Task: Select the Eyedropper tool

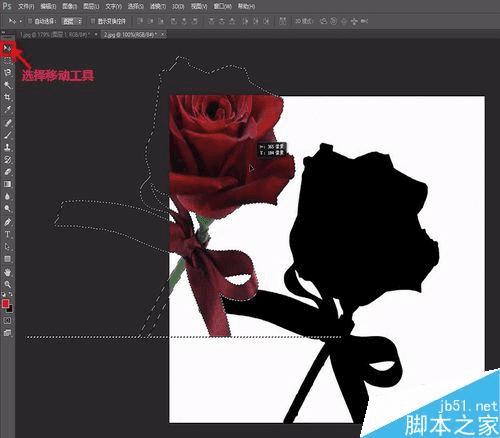Action: 7,110
